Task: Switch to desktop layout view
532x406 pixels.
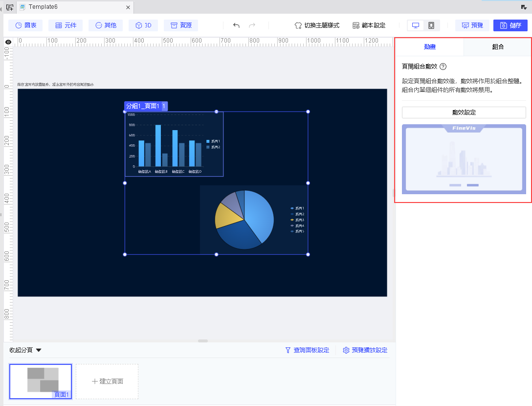Action: tap(415, 25)
